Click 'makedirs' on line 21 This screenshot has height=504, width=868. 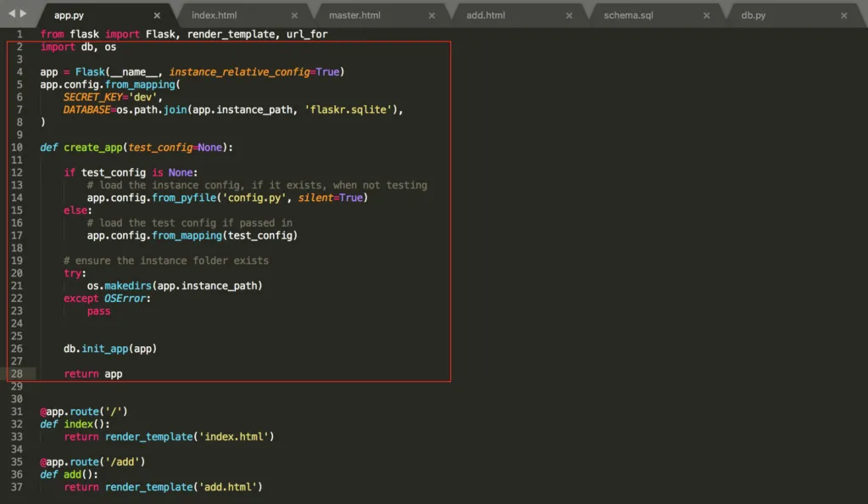[128, 286]
